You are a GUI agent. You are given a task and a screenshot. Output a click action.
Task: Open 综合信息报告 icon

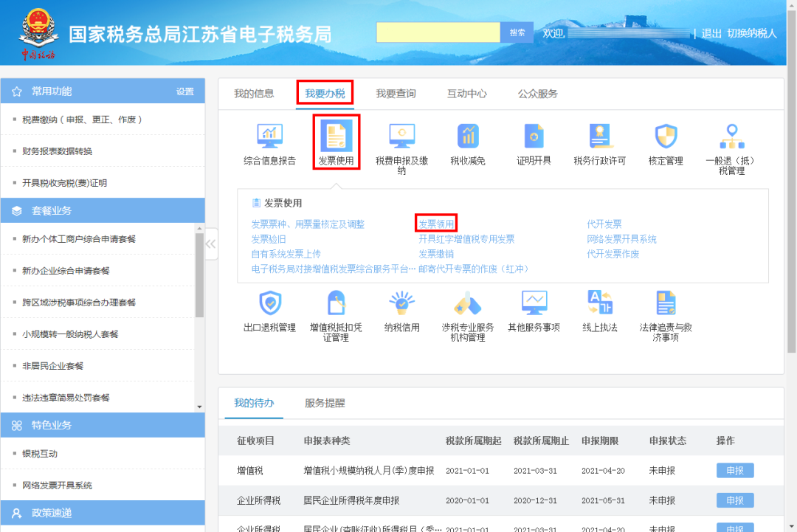[269, 136]
